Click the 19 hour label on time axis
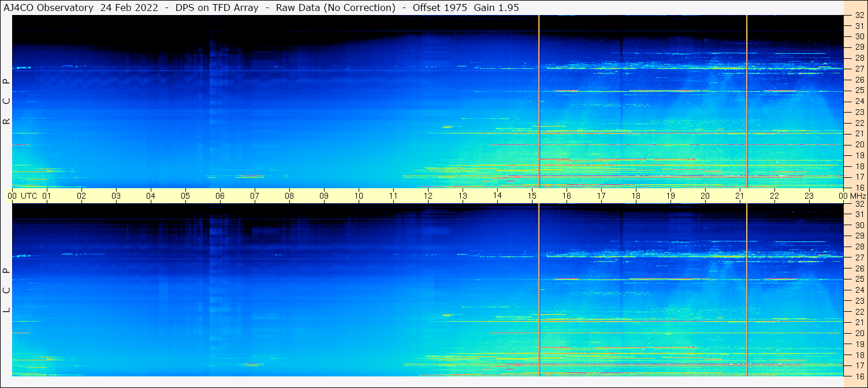The width and height of the screenshot is (868, 388). 670,196
